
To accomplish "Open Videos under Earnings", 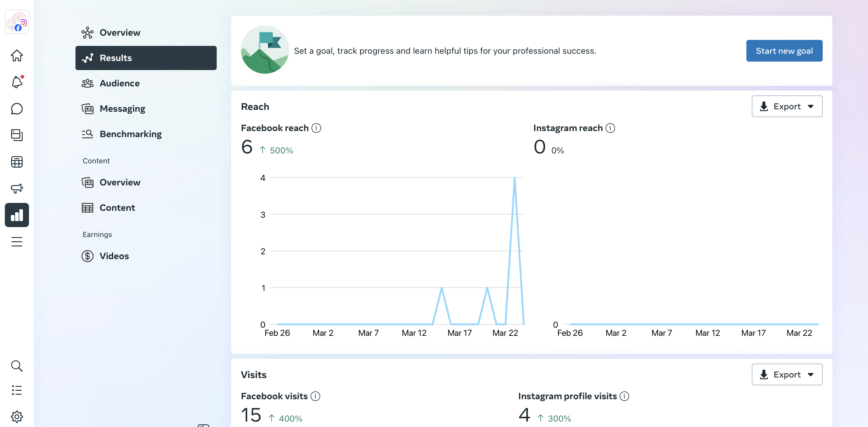I will [114, 256].
